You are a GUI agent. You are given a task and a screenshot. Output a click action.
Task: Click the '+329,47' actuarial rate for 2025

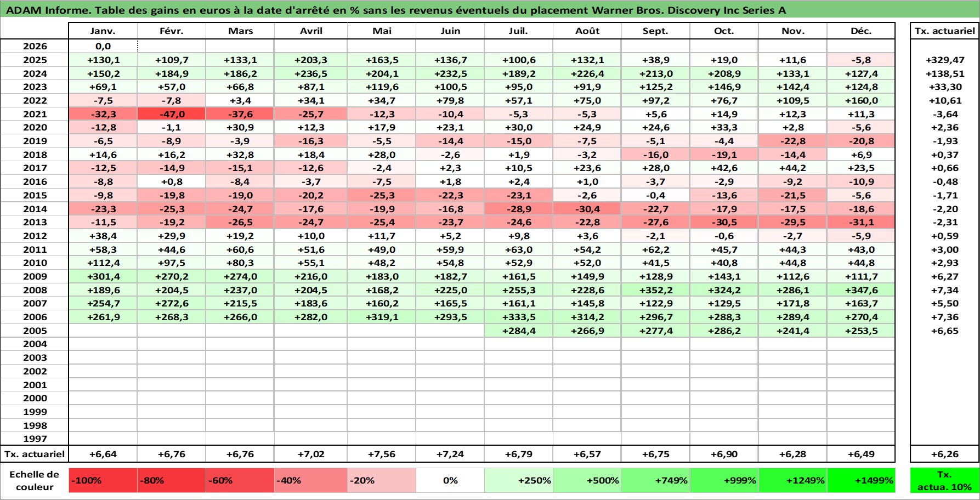pyautogui.click(x=944, y=60)
